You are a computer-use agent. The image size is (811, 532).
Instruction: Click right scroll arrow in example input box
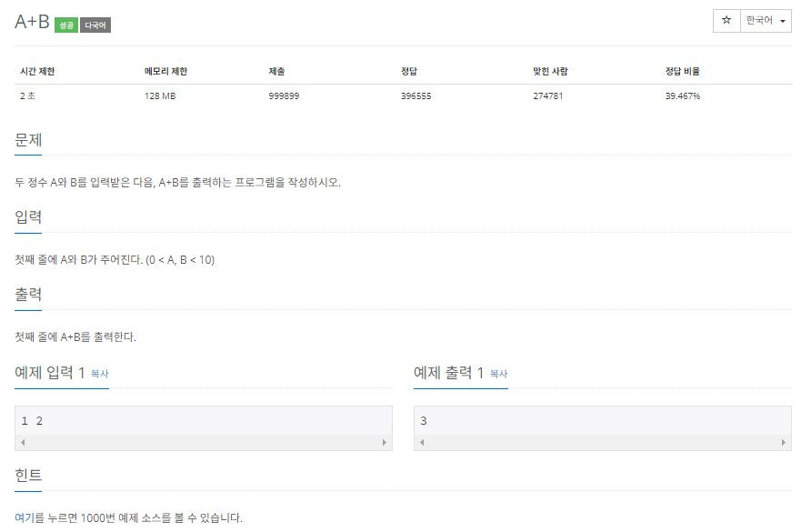(385, 442)
